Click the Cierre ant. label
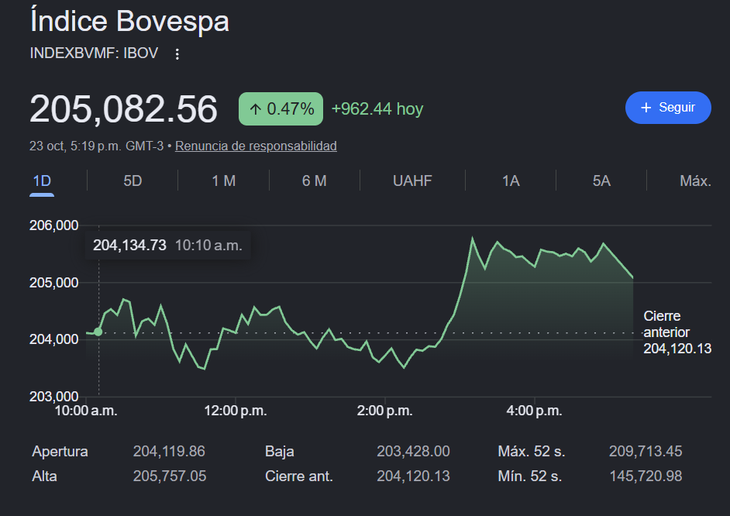 point(299,476)
